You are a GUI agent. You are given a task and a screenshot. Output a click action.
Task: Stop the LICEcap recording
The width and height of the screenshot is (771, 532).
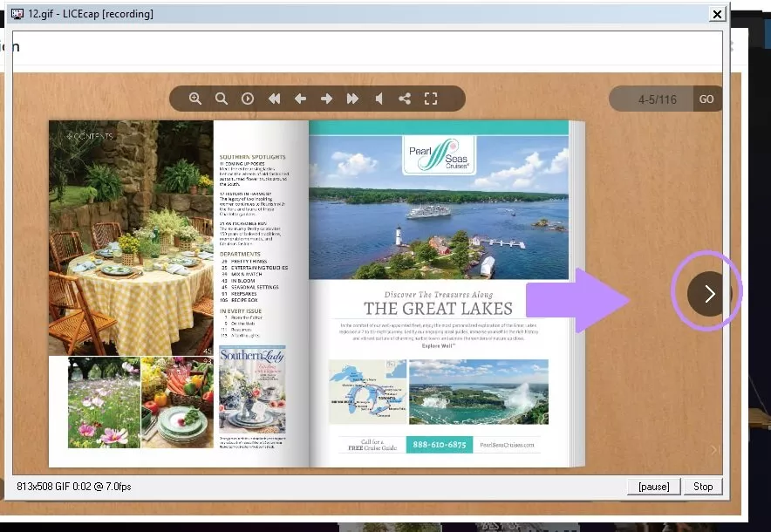(703, 486)
